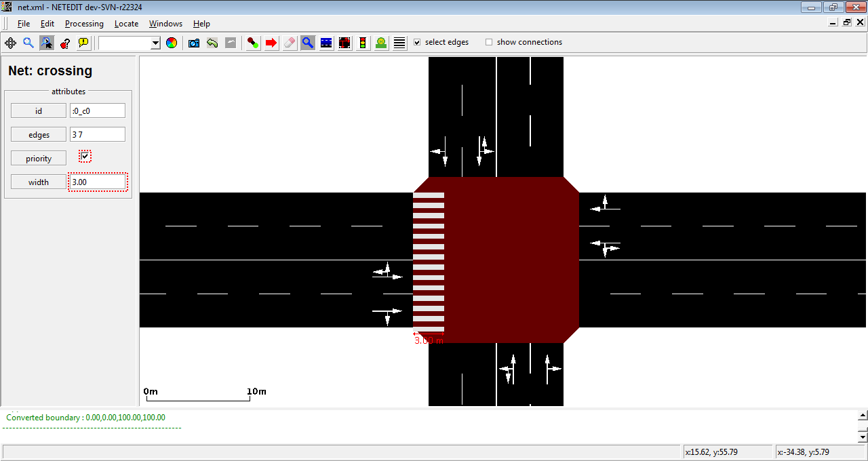This screenshot has width=868, height=461.
Task: Expand the toolbar coloring scheme dropdown
Action: click(155, 43)
